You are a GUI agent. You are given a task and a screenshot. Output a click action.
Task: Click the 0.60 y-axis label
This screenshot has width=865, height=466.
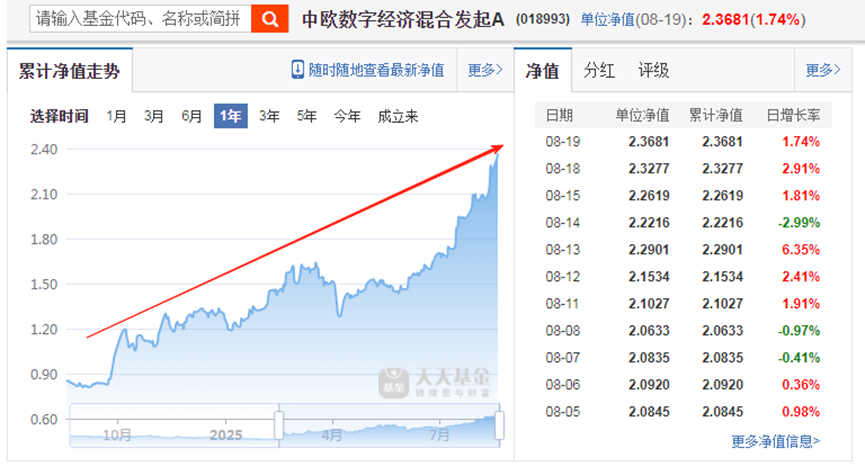(x=44, y=420)
